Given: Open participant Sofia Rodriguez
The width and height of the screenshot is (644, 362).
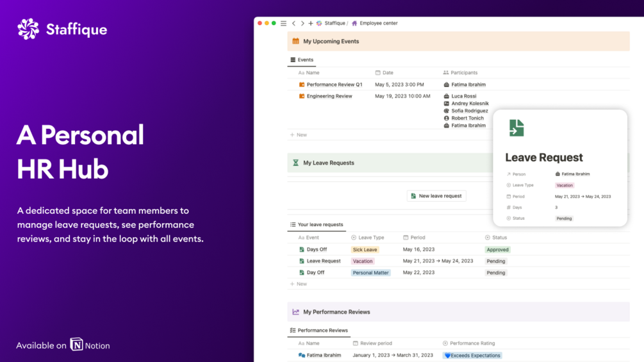Looking at the screenshot, I should click(470, 111).
